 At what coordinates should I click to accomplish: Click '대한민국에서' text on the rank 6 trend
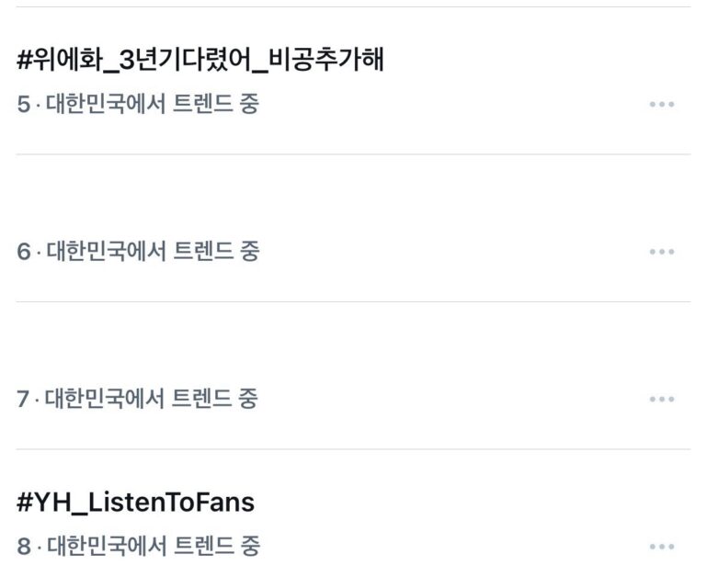coord(106,252)
